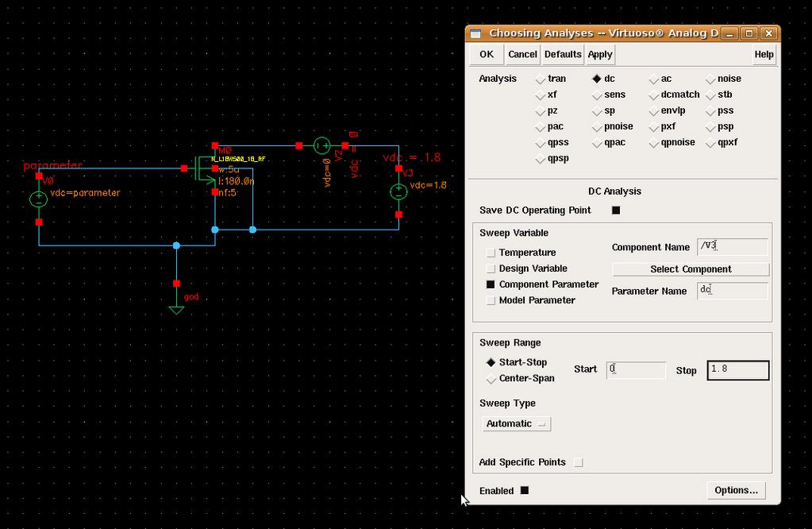Select the sp analysis option
This screenshot has width=812, height=529.
pyautogui.click(x=597, y=111)
